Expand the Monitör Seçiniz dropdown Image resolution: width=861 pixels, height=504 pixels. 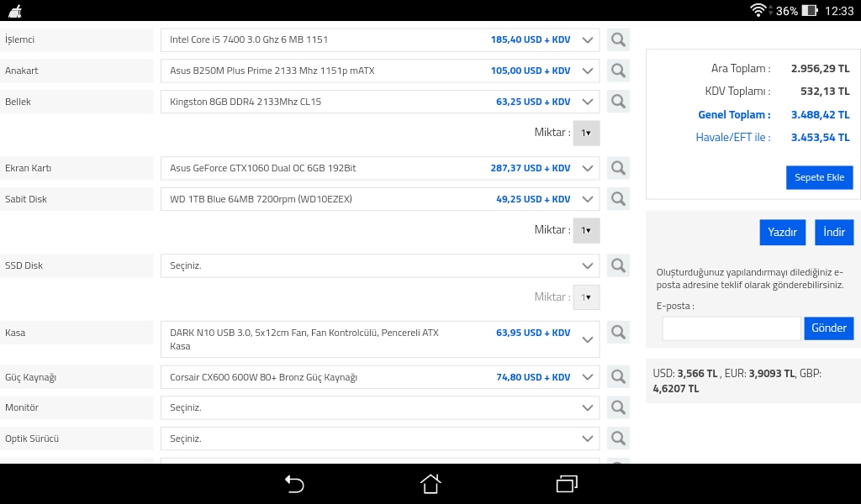380,407
